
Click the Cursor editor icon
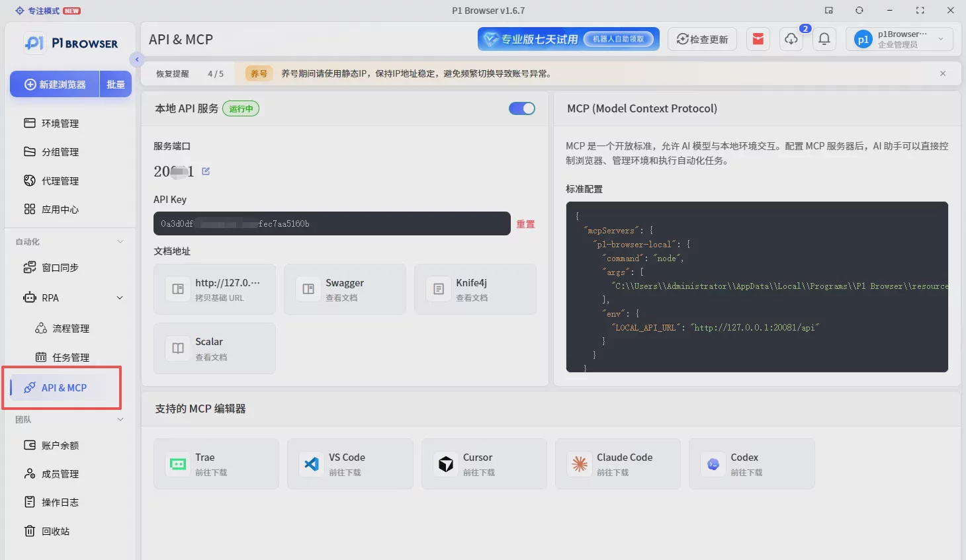click(x=446, y=464)
